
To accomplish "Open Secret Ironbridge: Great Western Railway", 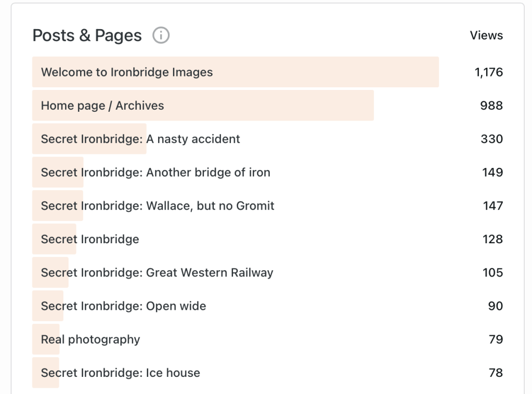I will coord(157,272).
